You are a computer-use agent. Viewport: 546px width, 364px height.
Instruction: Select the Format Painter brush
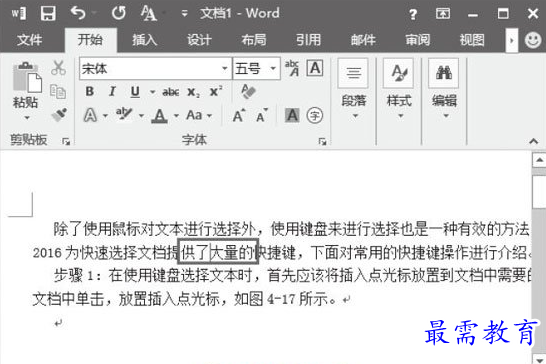click(x=59, y=115)
